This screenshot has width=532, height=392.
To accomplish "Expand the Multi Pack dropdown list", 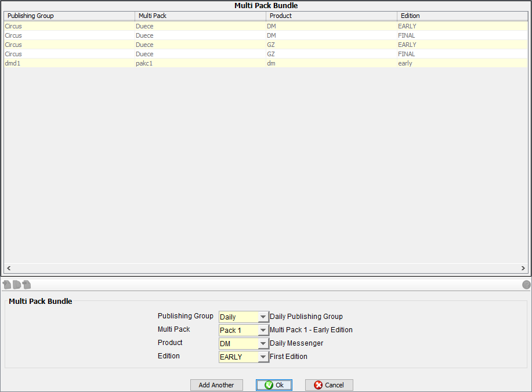I will (x=263, y=331).
